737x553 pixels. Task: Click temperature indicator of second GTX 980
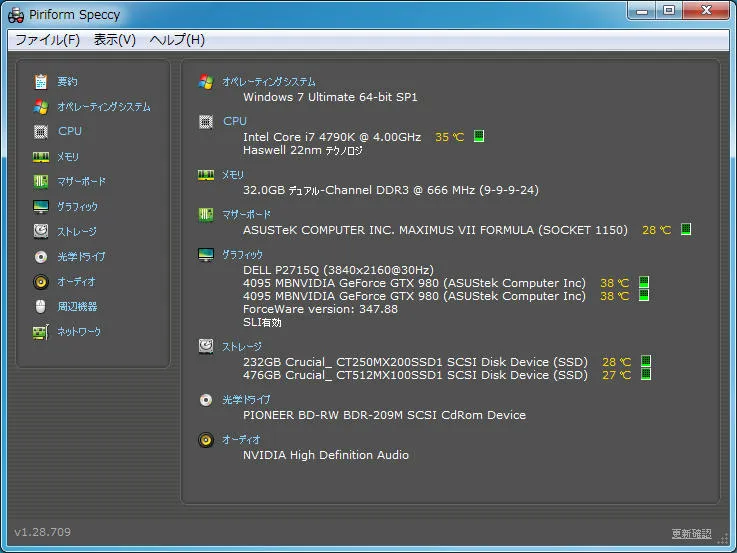pyautogui.click(x=644, y=295)
